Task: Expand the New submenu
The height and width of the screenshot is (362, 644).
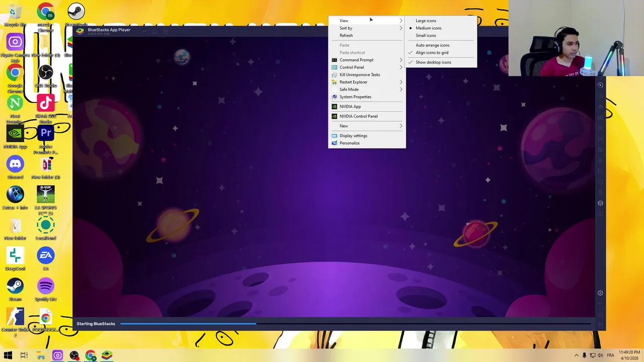Action: coord(367,126)
